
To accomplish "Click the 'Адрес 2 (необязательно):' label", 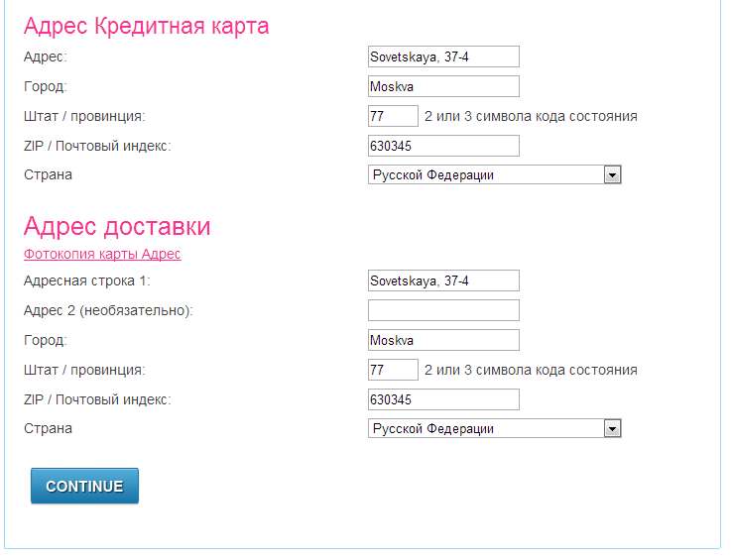I will point(108,311).
